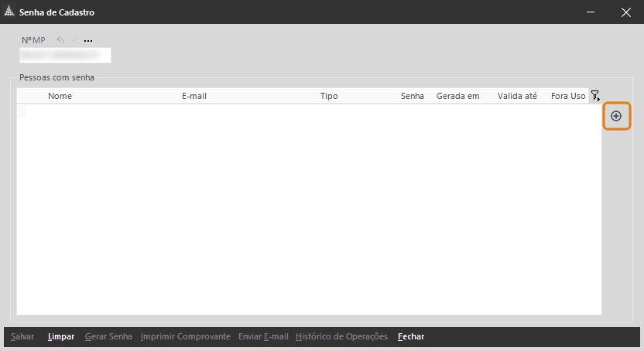
Task: Click the Fechar button
Action: pyautogui.click(x=411, y=336)
